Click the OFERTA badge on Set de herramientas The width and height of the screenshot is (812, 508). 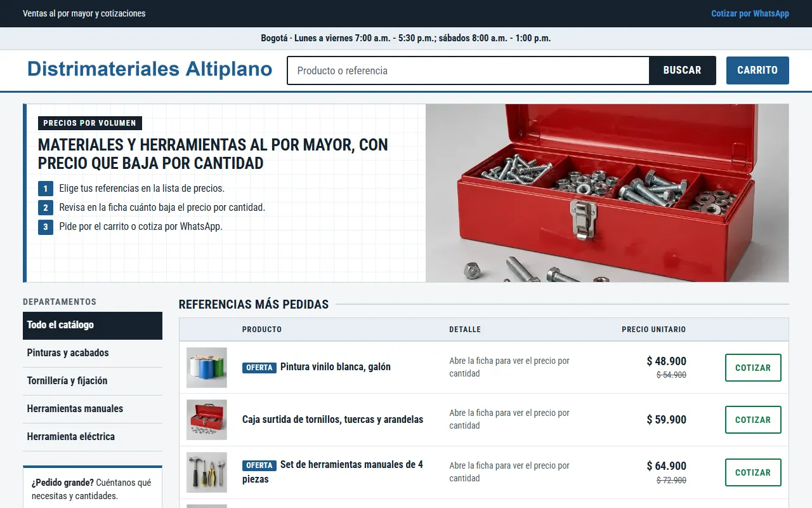click(x=259, y=465)
